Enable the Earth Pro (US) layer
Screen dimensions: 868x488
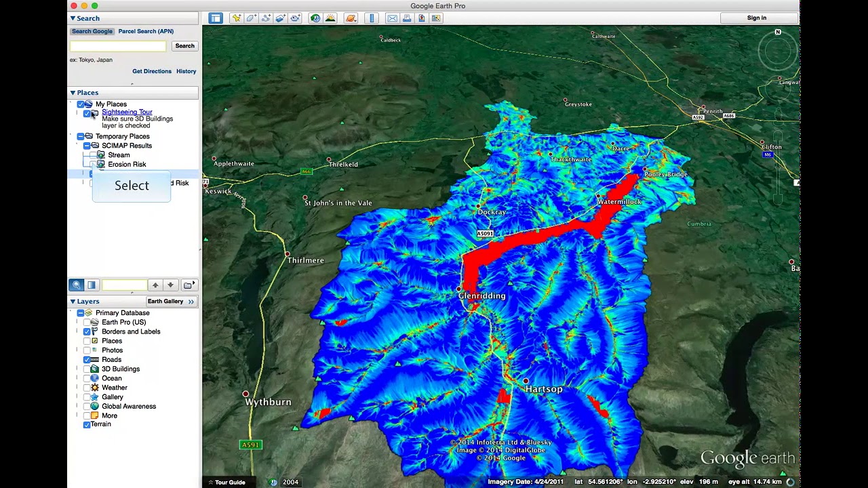(87, 323)
